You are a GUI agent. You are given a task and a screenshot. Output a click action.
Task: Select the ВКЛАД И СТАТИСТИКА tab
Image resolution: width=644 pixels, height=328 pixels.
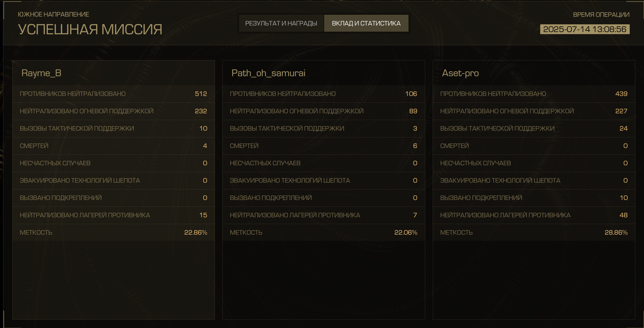(366, 23)
